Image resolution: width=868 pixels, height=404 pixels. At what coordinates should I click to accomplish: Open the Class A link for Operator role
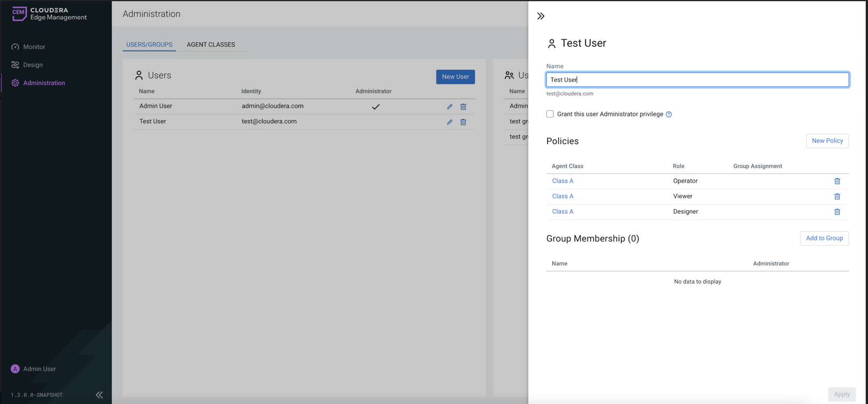pyautogui.click(x=562, y=181)
